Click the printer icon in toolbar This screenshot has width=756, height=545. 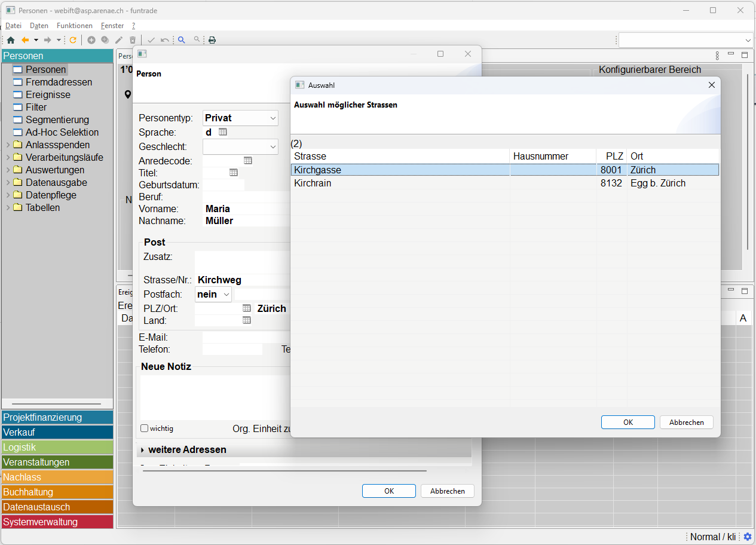point(212,40)
